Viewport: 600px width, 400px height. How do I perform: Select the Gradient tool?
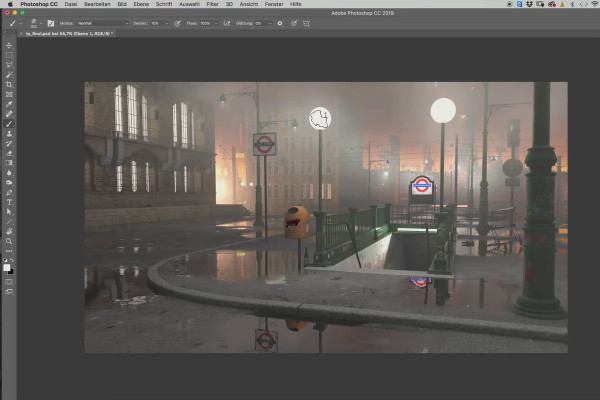pos(9,163)
